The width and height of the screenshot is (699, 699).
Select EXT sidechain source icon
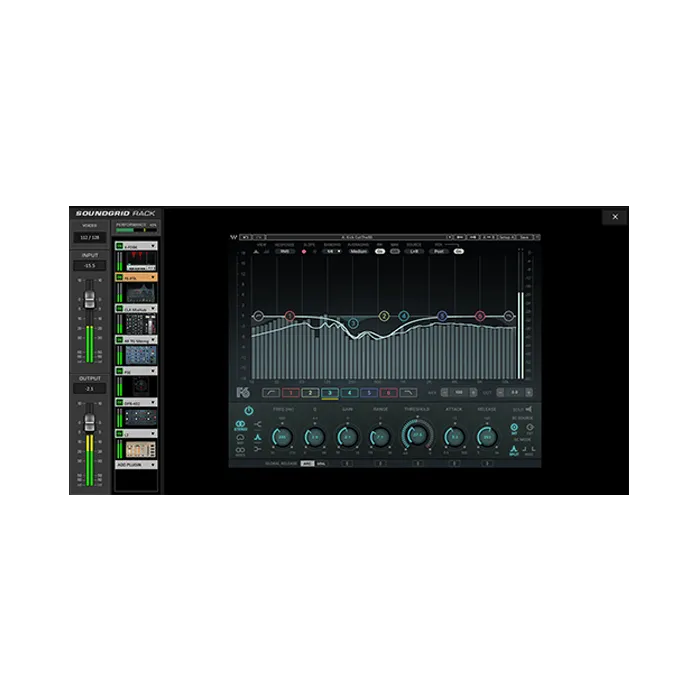(530, 428)
